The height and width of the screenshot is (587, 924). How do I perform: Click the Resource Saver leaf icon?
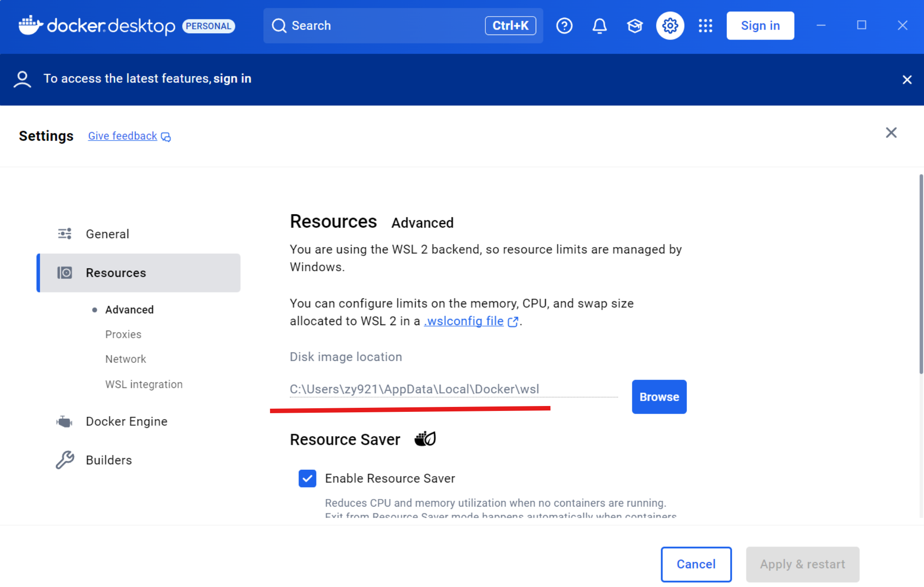[x=424, y=439]
